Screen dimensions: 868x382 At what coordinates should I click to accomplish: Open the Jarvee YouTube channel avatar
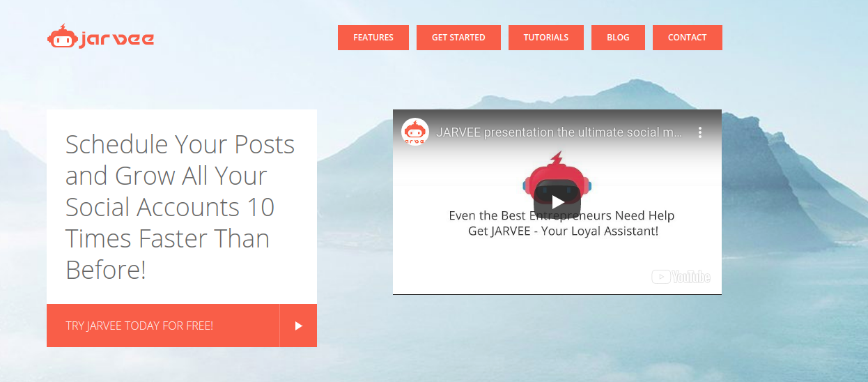415,132
